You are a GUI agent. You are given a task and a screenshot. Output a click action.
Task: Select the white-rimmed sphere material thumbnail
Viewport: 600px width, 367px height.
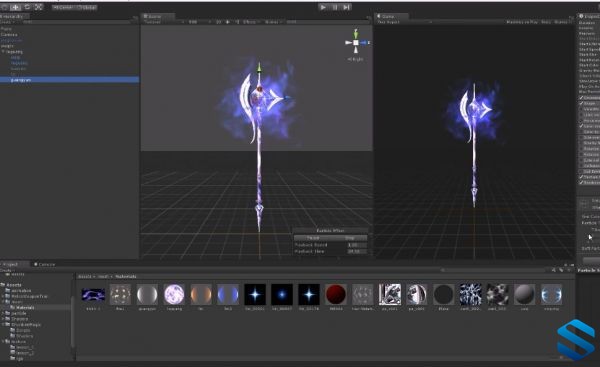pyautogui.click(x=147, y=294)
